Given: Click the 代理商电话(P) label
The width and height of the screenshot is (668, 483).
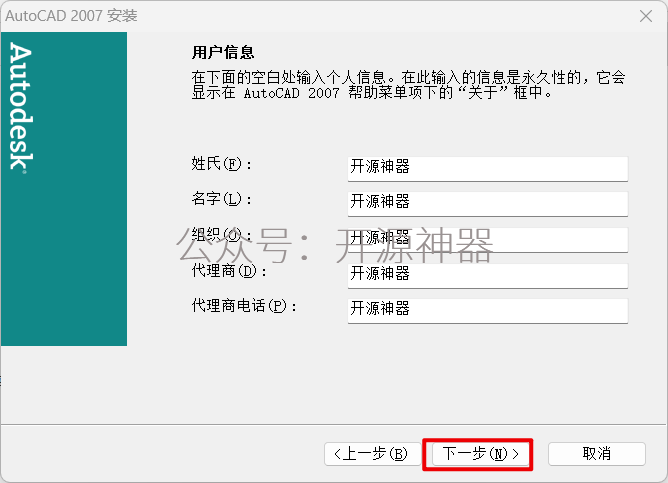Looking at the screenshot, I should click(x=244, y=305).
